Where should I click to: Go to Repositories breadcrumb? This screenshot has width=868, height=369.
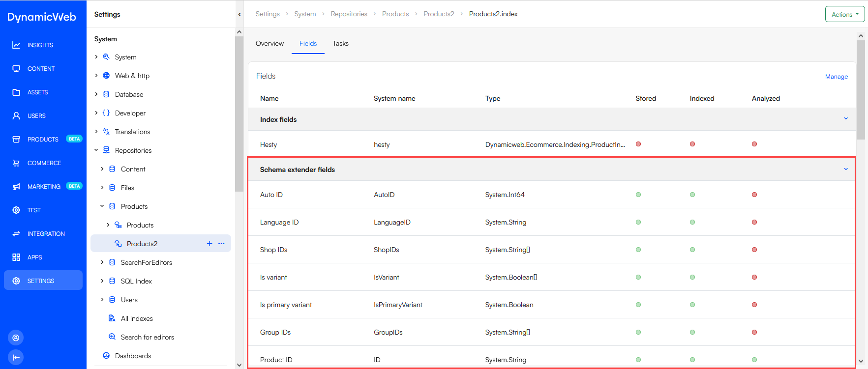coord(349,14)
